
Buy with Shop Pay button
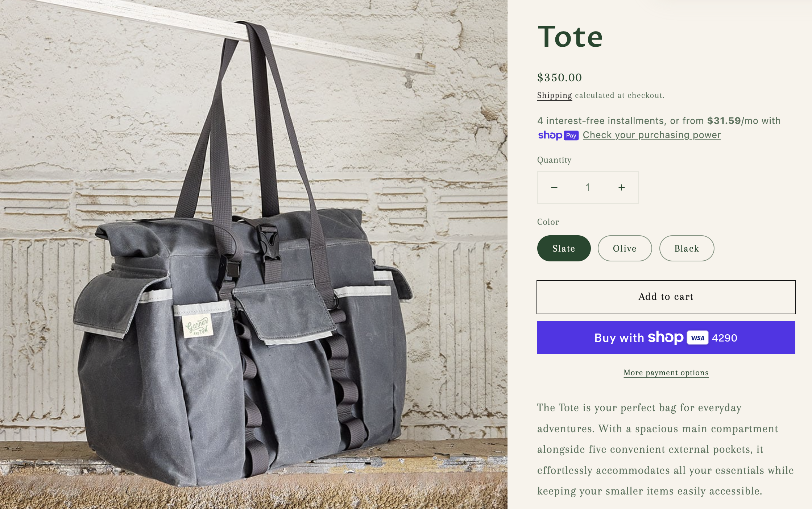[666, 338]
